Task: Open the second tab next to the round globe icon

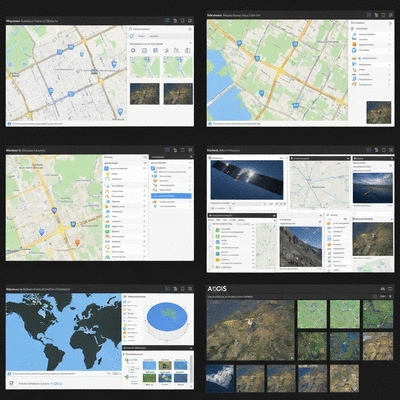Action: (154, 36)
